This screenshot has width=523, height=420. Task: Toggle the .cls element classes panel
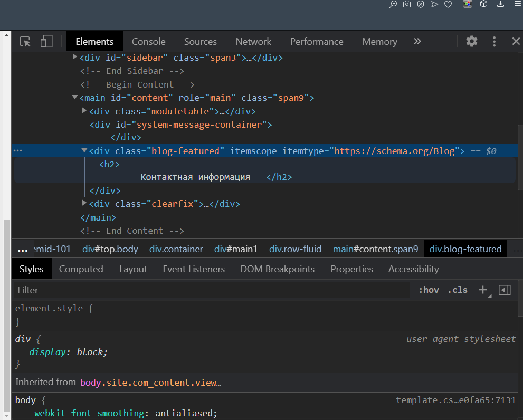[x=457, y=290]
